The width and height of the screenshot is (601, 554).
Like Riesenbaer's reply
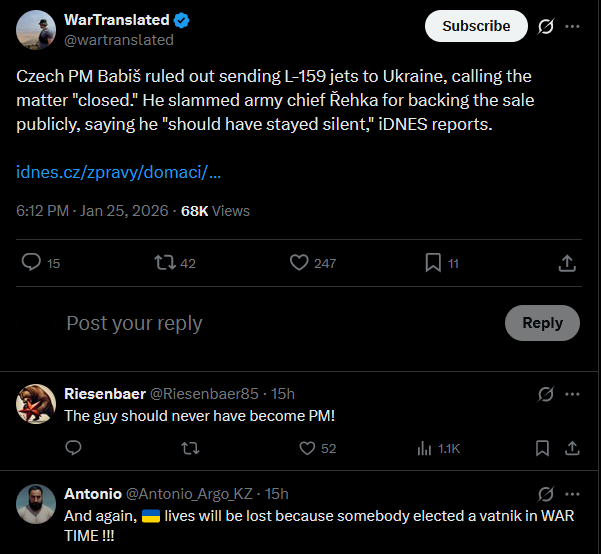tap(307, 448)
